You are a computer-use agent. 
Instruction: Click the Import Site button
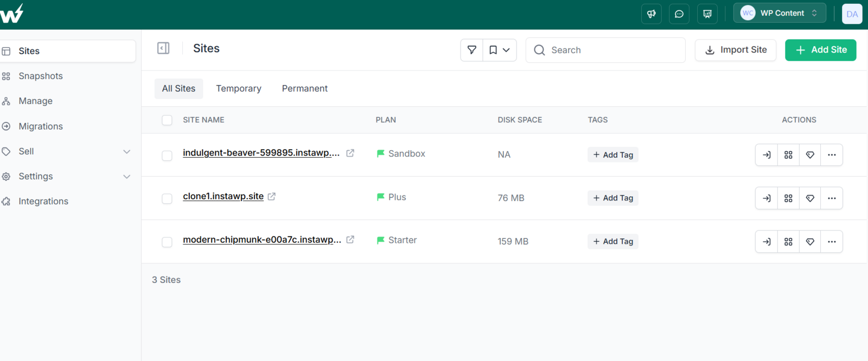click(736, 50)
